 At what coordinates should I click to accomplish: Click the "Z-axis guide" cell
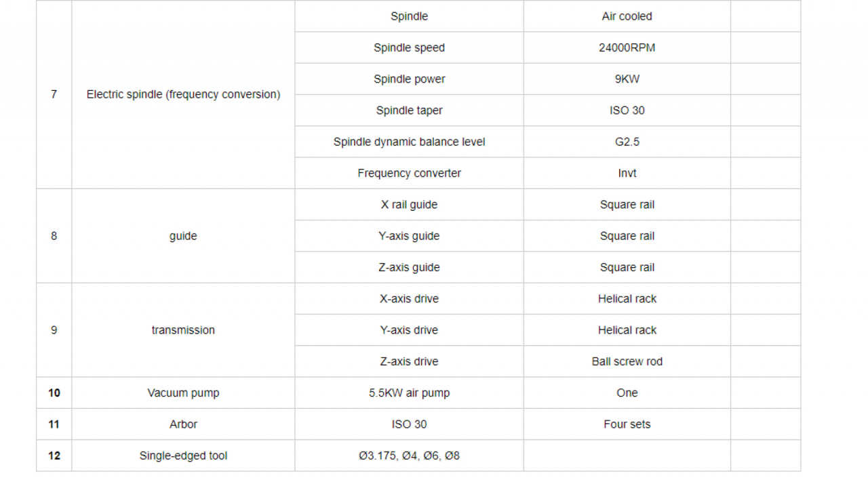(x=409, y=267)
